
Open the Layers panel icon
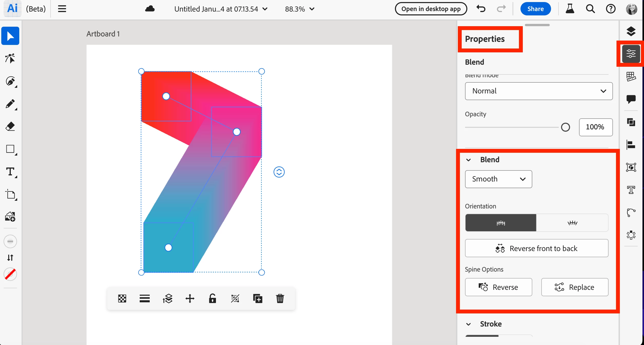(631, 31)
